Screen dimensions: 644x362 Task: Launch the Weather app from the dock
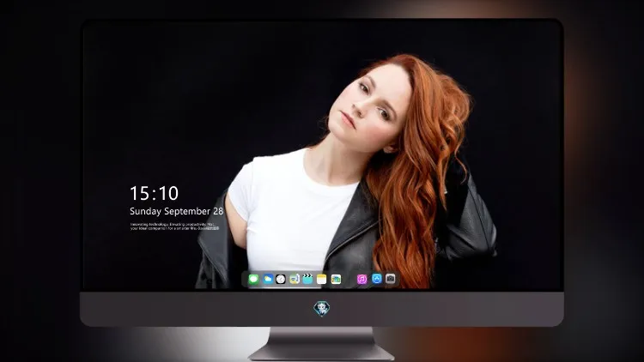point(267,279)
